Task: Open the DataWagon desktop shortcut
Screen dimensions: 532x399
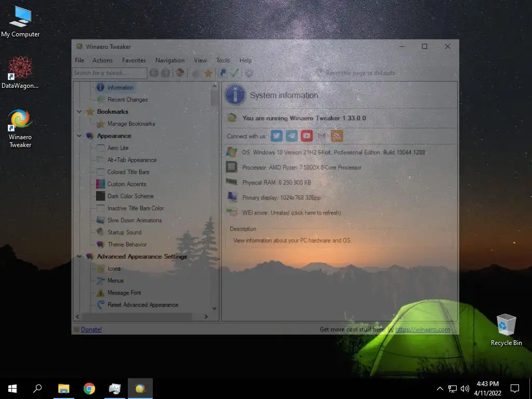Action: pyautogui.click(x=20, y=73)
